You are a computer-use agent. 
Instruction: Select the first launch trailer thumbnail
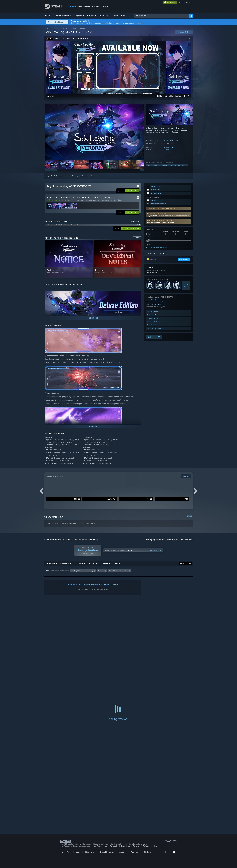point(52,164)
